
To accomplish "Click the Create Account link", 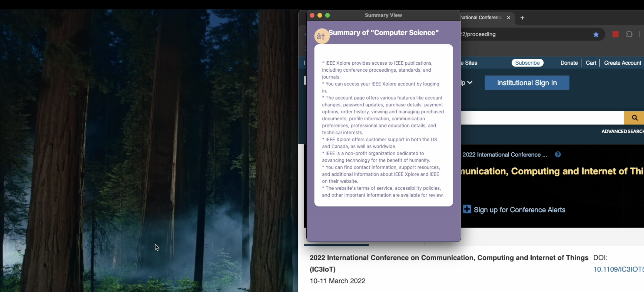I will [622, 63].
